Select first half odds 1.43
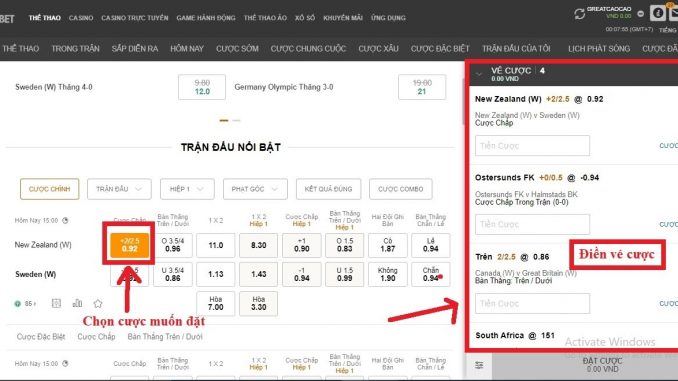 [x=259, y=274]
